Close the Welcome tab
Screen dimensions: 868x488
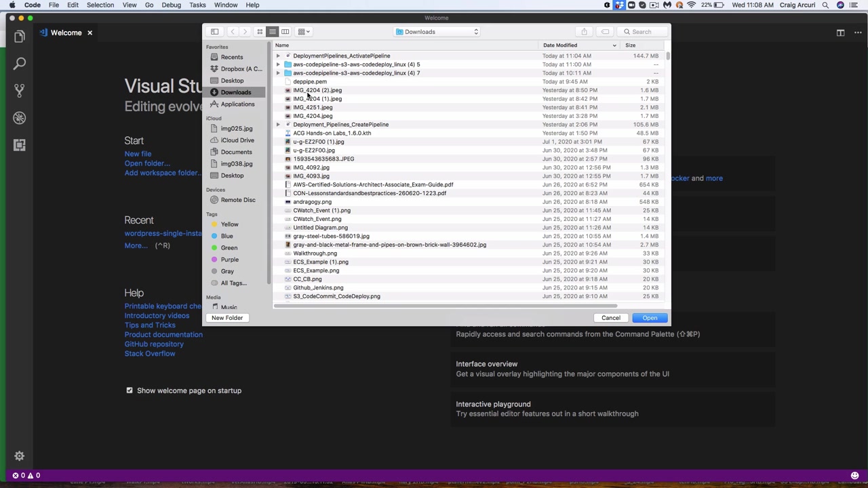[x=90, y=33]
